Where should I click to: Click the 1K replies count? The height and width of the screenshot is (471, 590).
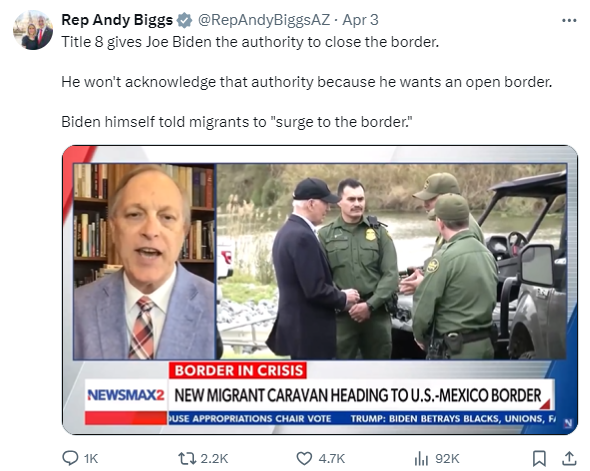(x=91, y=459)
